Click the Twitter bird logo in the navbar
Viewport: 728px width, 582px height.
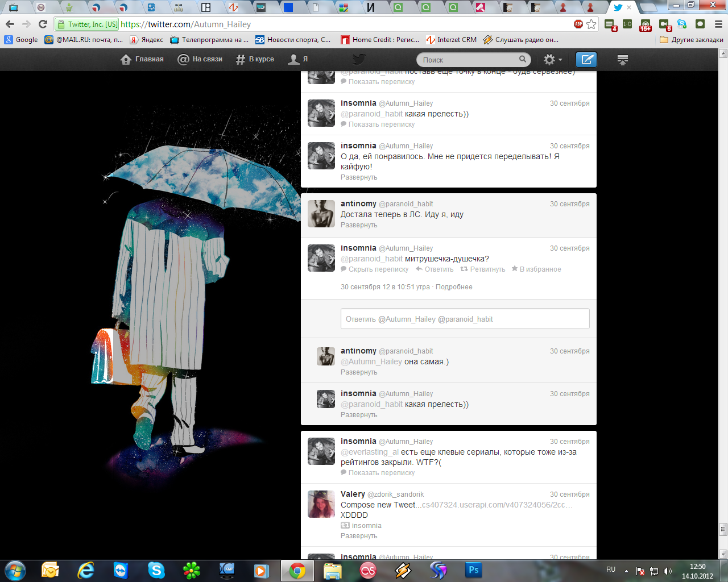[x=358, y=59]
